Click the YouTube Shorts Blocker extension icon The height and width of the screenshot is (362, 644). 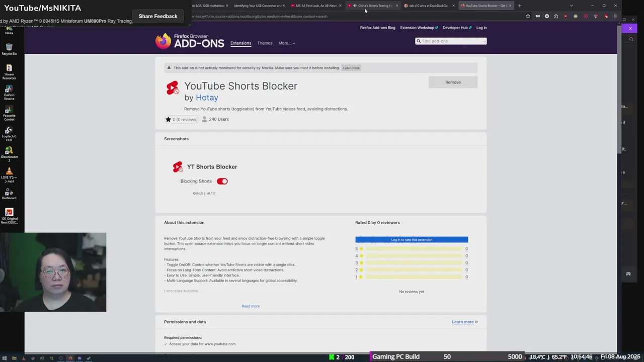173,88
